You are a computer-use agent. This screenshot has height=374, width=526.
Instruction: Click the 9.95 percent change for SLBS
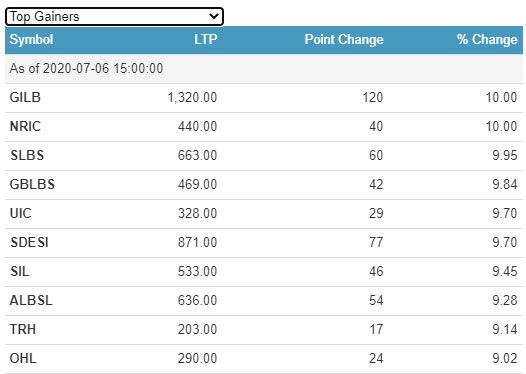pos(505,156)
